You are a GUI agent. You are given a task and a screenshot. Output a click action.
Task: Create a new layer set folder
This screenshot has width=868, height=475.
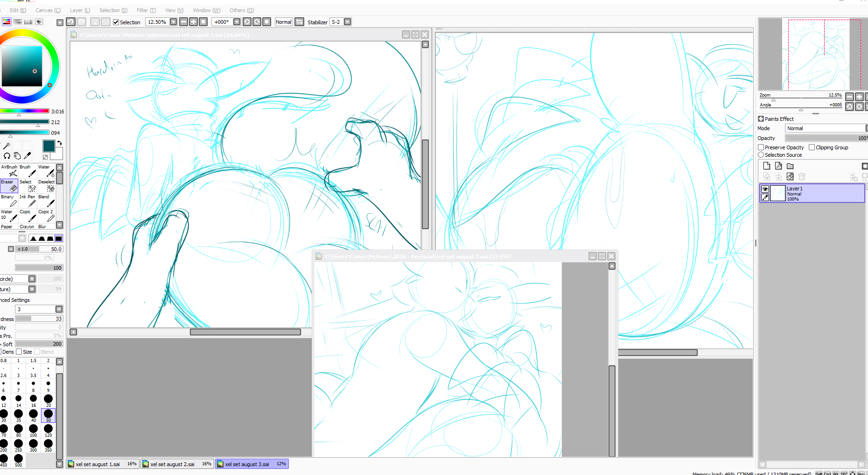point(790,166)
